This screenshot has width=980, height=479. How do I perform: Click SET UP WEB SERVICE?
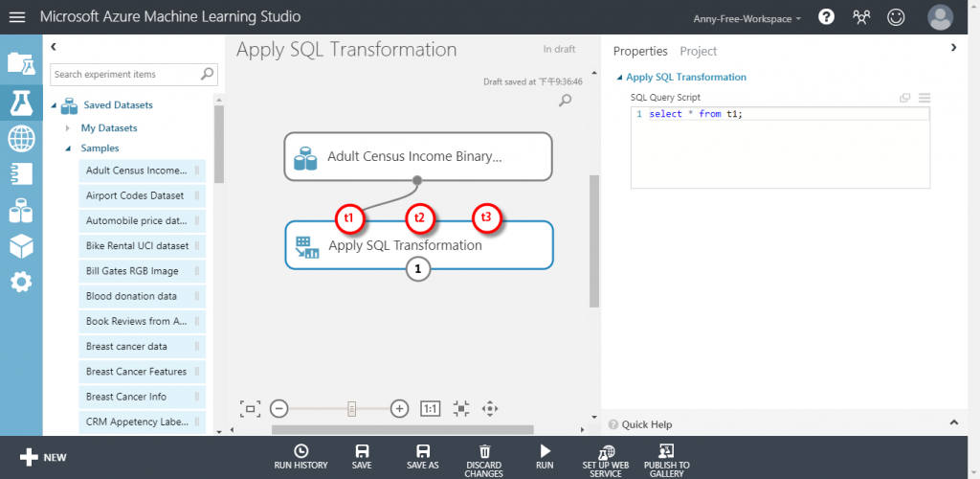tap(606, 460)
